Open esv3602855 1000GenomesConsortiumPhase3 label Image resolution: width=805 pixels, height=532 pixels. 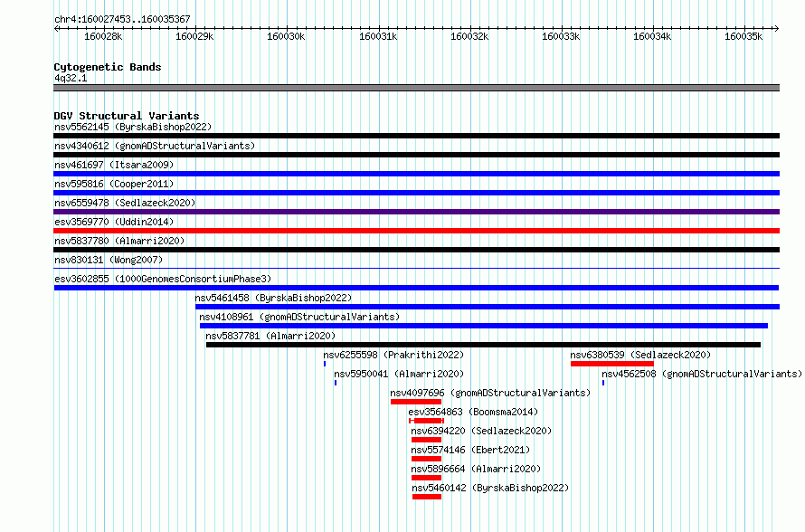pyautogui.click(x=163, y=279)
